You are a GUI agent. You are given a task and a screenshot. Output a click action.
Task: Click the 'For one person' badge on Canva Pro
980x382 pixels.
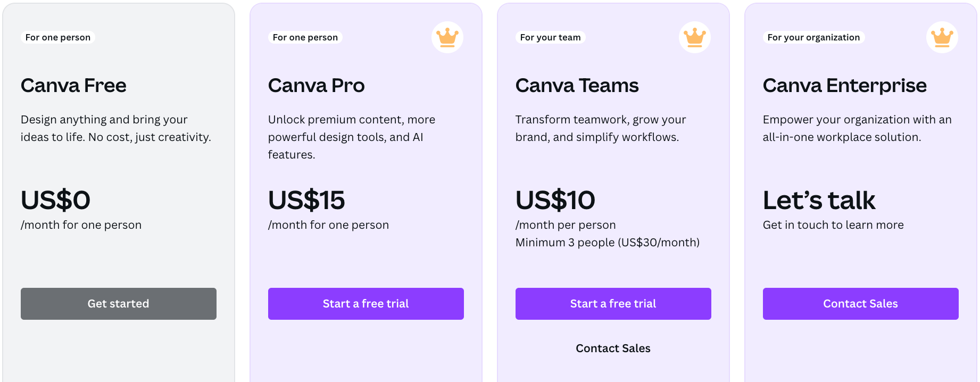pos(305,37)
